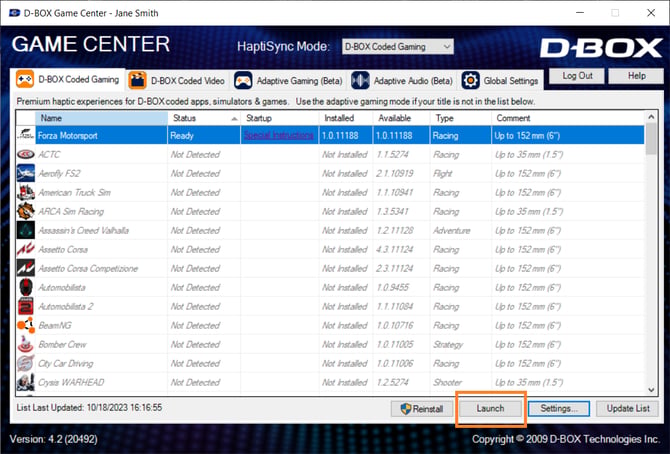Viewport: 670px width, 454px height.
Task: Click the Help button
Action: [x=636, y=76]
